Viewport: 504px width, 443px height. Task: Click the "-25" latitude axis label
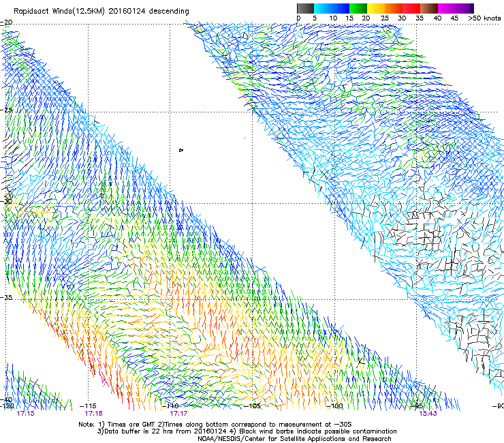6,110
